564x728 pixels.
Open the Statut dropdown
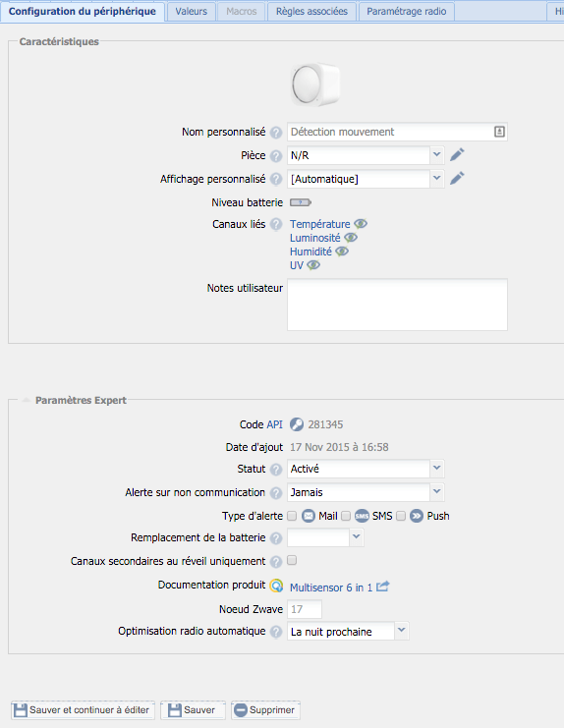coord(366,469)
